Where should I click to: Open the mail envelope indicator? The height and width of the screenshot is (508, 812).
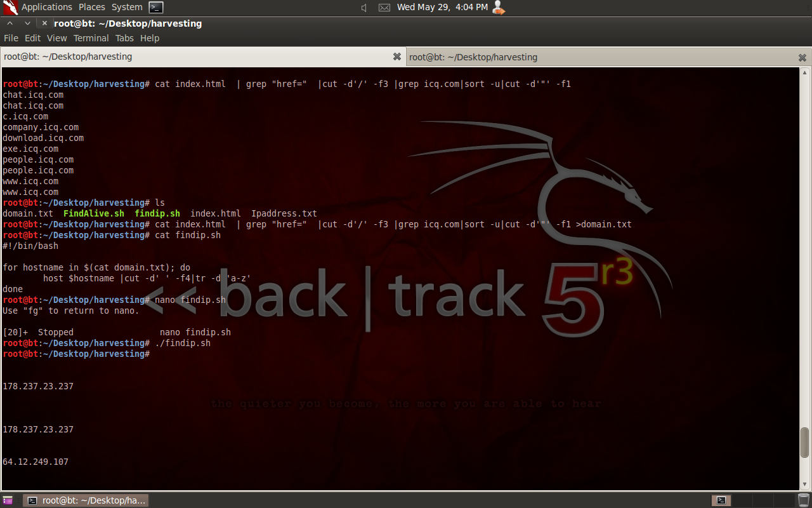(384, 8)
